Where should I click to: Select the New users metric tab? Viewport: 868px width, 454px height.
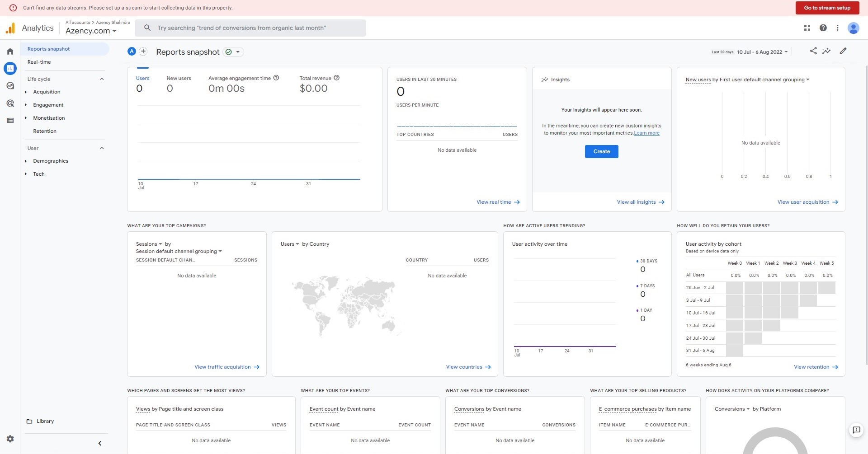coord(179,84)
